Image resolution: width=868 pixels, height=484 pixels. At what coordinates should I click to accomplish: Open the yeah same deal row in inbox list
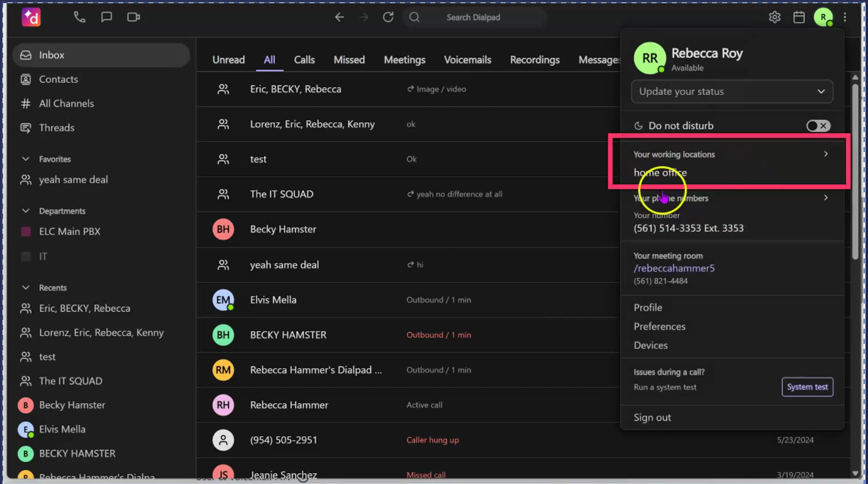tap(409, 265)
